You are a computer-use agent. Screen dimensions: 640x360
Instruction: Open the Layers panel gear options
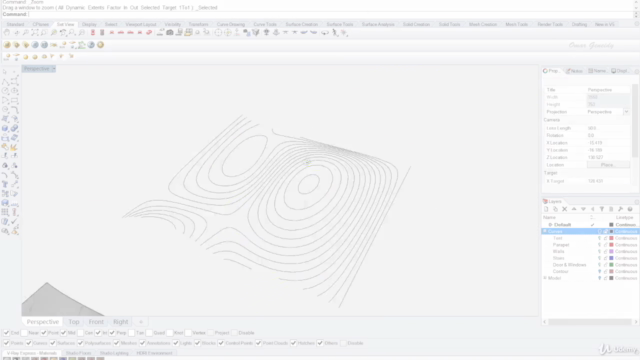637,202
